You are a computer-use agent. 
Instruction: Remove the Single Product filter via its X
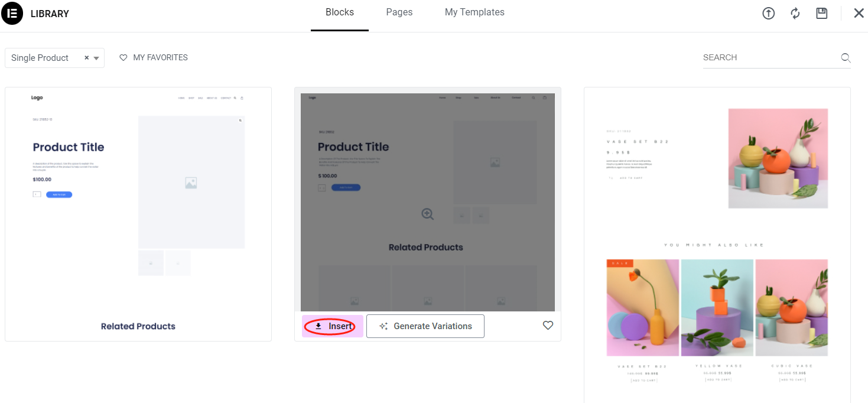click(x=86, y=57)
